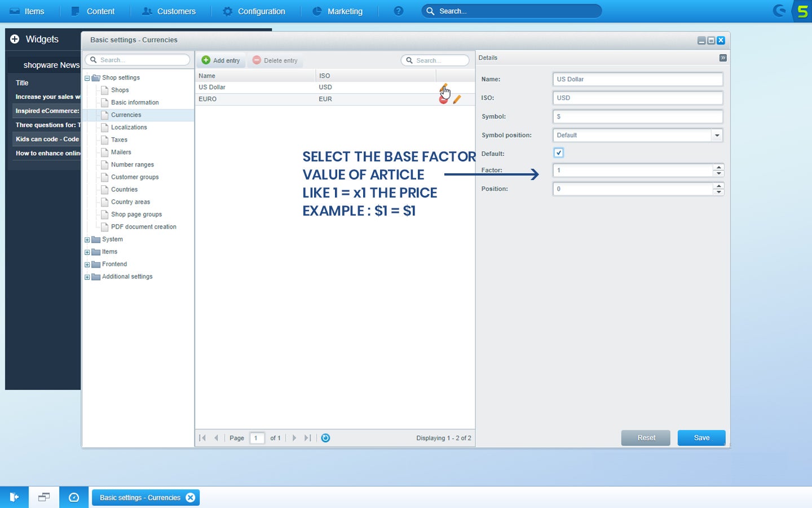The image size is (812, 508).
Task: Collapse the Shop settings folder
Action: pyautogui.click(x=87, y=78)
